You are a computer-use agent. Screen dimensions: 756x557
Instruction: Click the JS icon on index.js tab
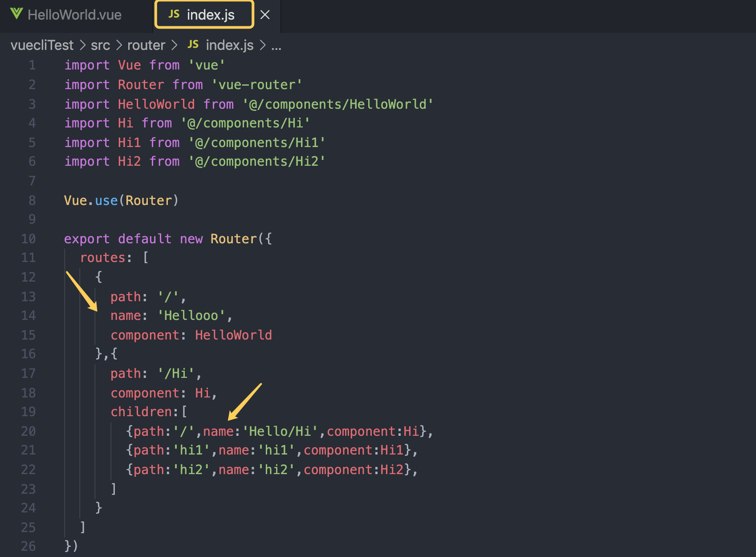coord(174,14)
